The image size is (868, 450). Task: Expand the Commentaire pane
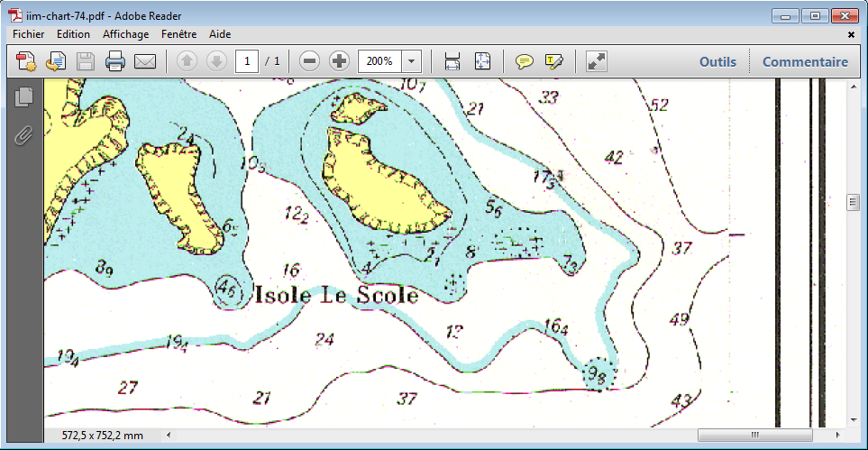(x=805, y=62)
